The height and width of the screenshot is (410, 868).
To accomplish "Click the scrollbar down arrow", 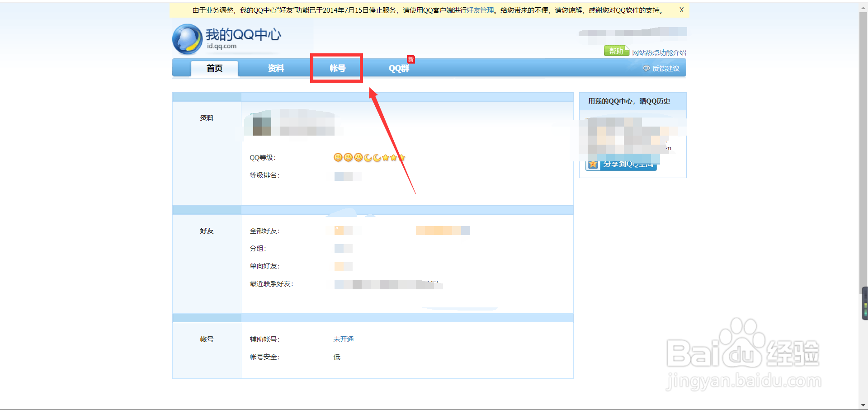I will [863, 405].
